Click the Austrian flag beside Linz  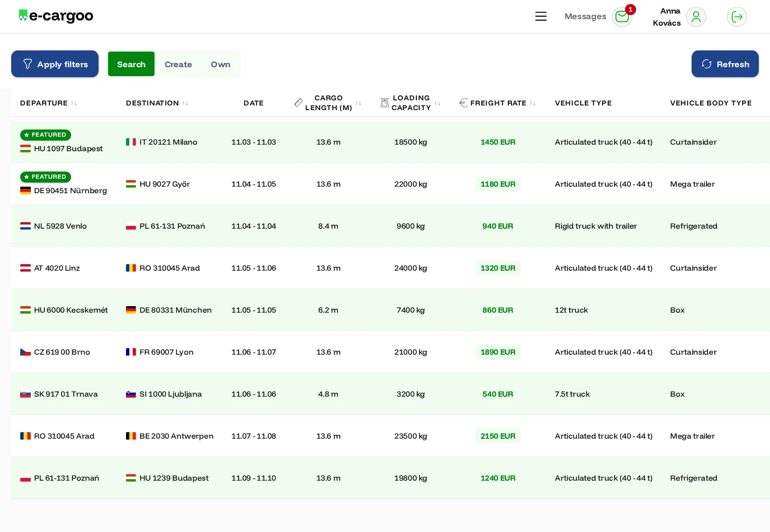[x=25, y=268]
